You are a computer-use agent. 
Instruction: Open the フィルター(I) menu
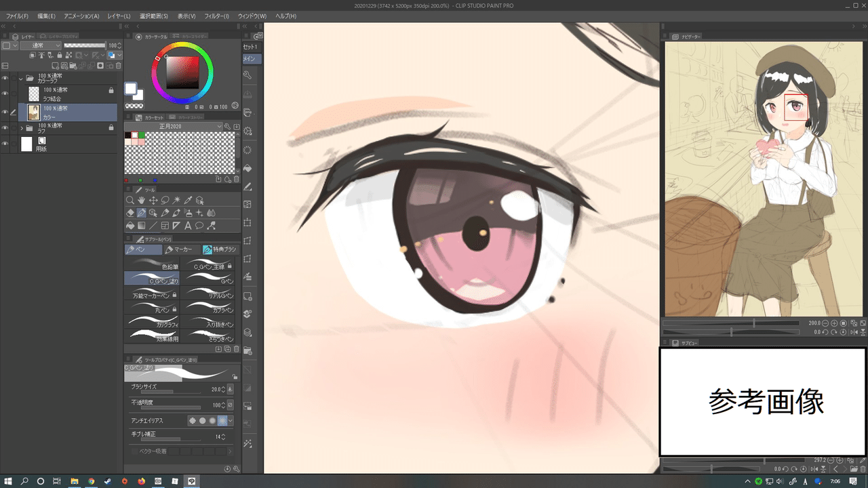tap(216, 16)
